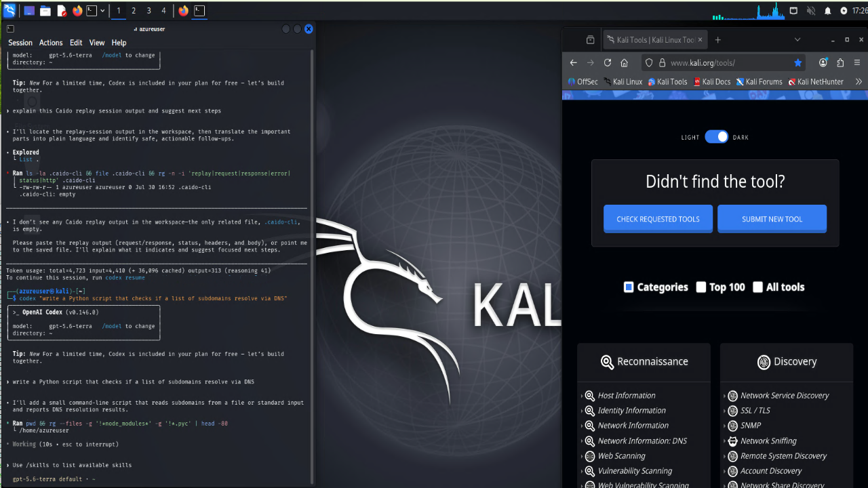The image size is (868, 488).
Task: Open the Firefox hamburger application menu
Action: coord(859,62)
